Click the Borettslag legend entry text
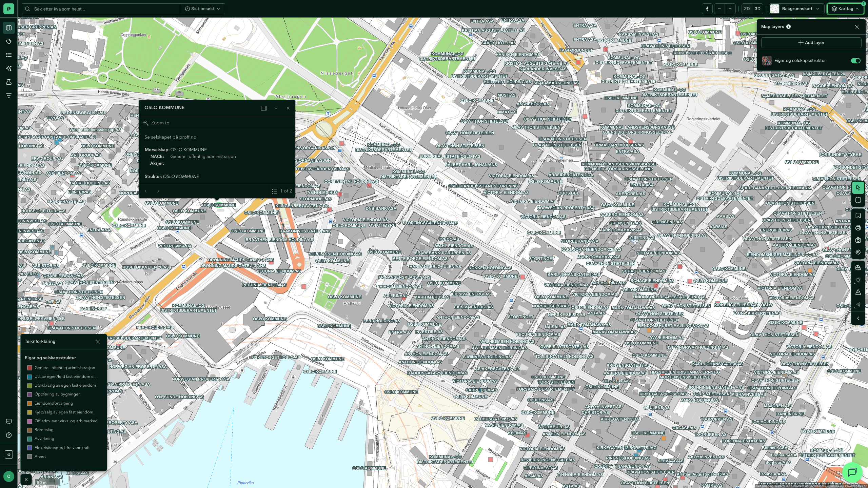Image resolution: width=868 pixels, height=488 pixels. click(44, 430)
